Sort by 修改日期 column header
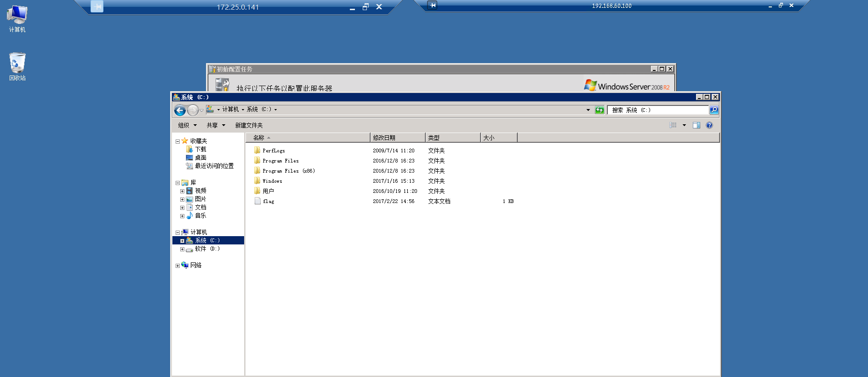This screenshot has height=377, width=868. 398,138
